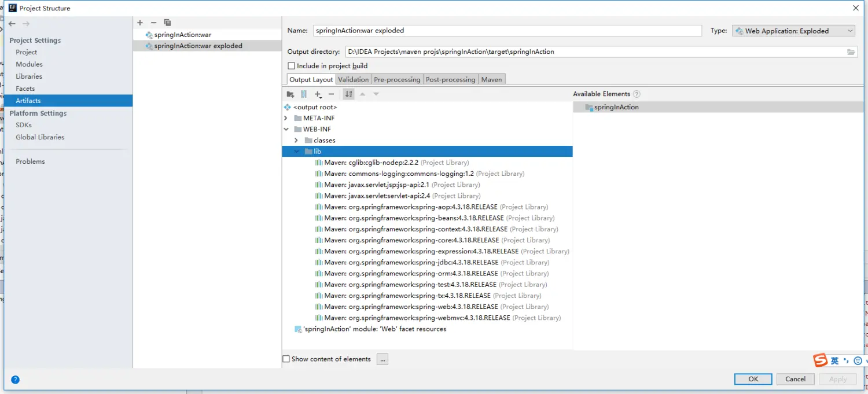
Task: Open help for Available Elements
Action: [x=637, y=94]
